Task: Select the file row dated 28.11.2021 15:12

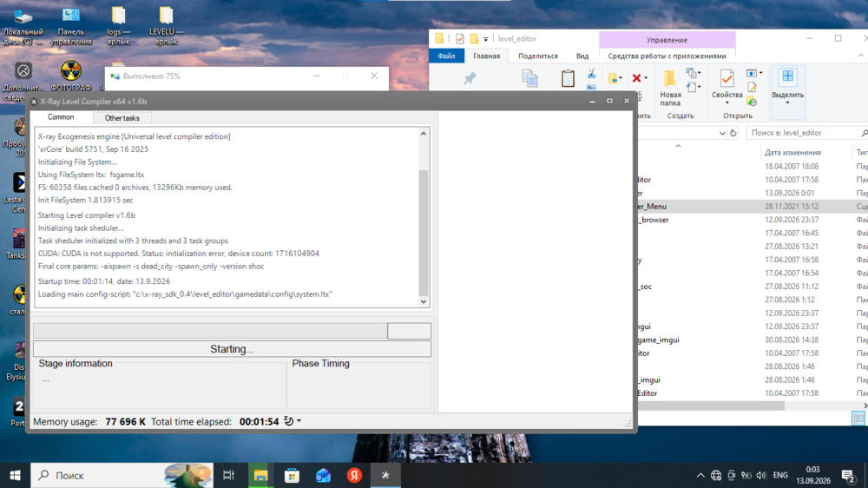Action: coord(753,206)
